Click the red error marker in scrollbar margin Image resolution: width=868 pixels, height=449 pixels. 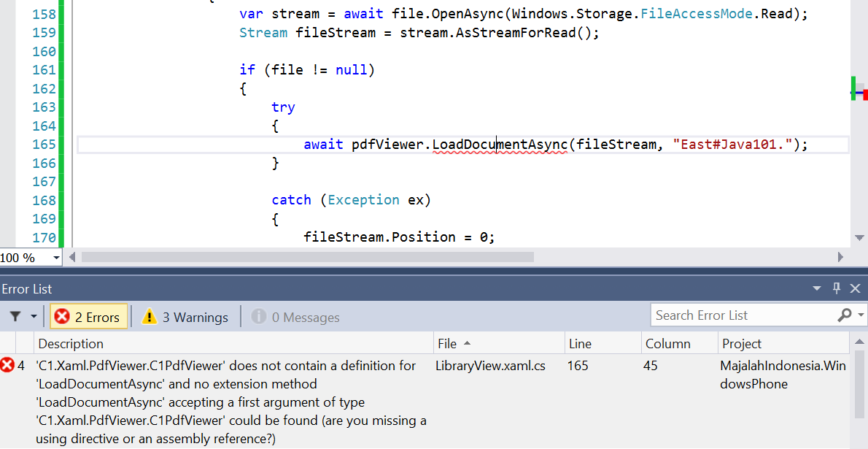point(865,94)
